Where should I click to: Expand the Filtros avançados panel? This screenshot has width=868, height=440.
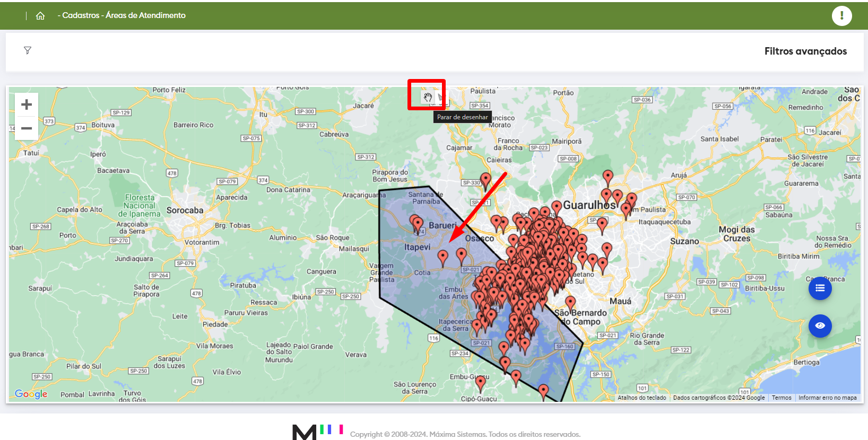(805, 51)
